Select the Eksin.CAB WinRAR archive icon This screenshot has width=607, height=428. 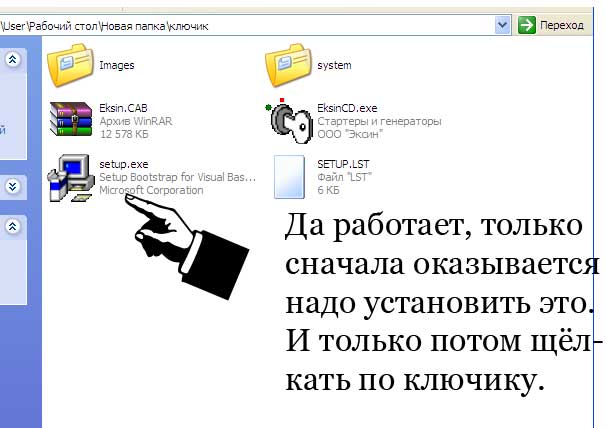(70, 119)
